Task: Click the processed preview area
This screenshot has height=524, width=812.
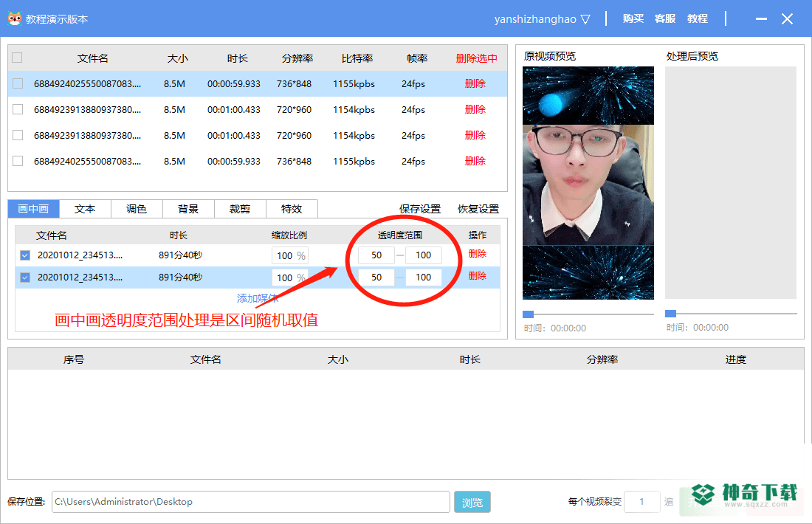Action: point(731,183)
